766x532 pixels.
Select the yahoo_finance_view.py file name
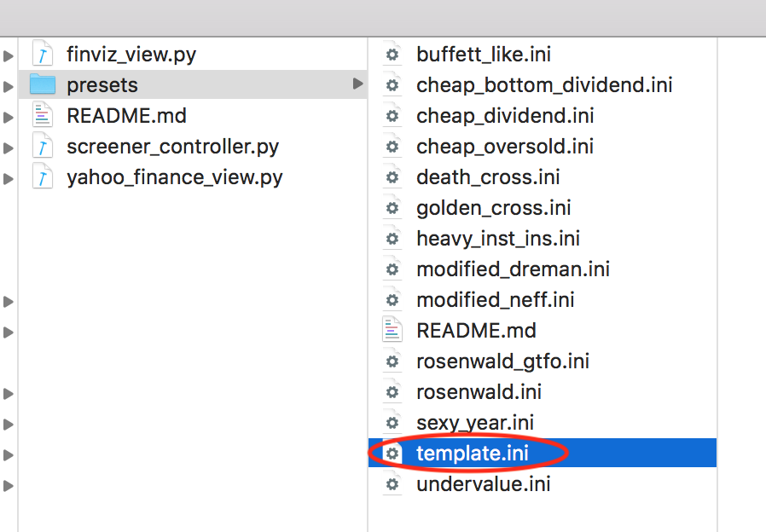pos(174,177)
